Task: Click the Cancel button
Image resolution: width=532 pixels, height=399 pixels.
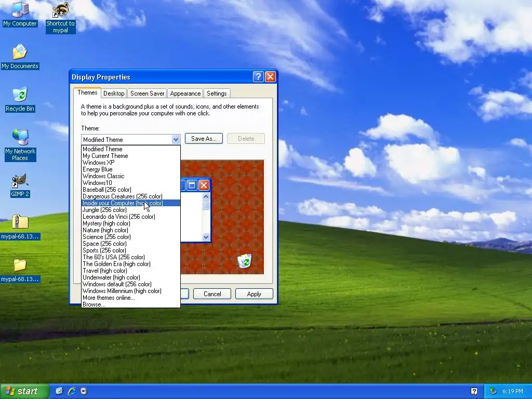Action: tap(212, 294)
